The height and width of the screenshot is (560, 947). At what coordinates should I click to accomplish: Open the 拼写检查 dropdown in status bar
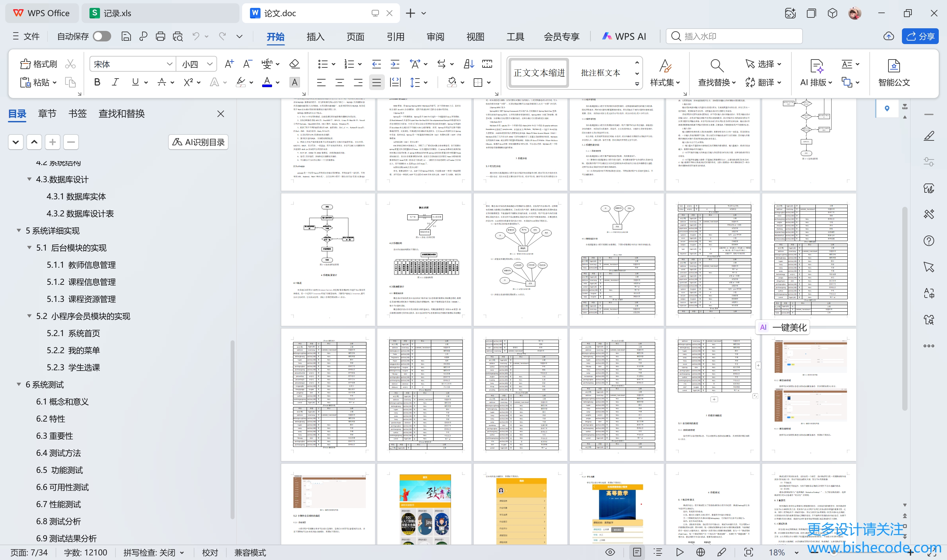[182, 553]
